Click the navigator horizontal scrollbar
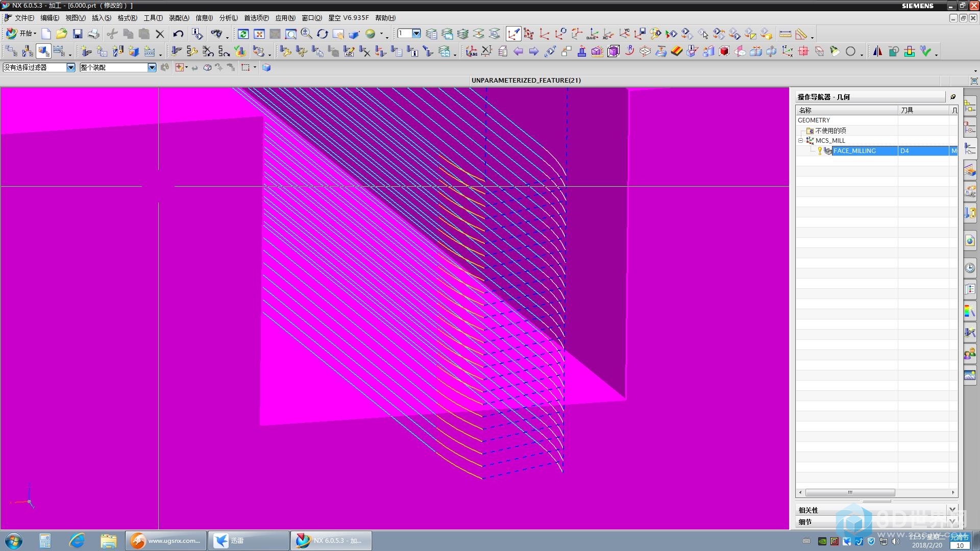The image size is (980, 551). [x=850, y=493]
